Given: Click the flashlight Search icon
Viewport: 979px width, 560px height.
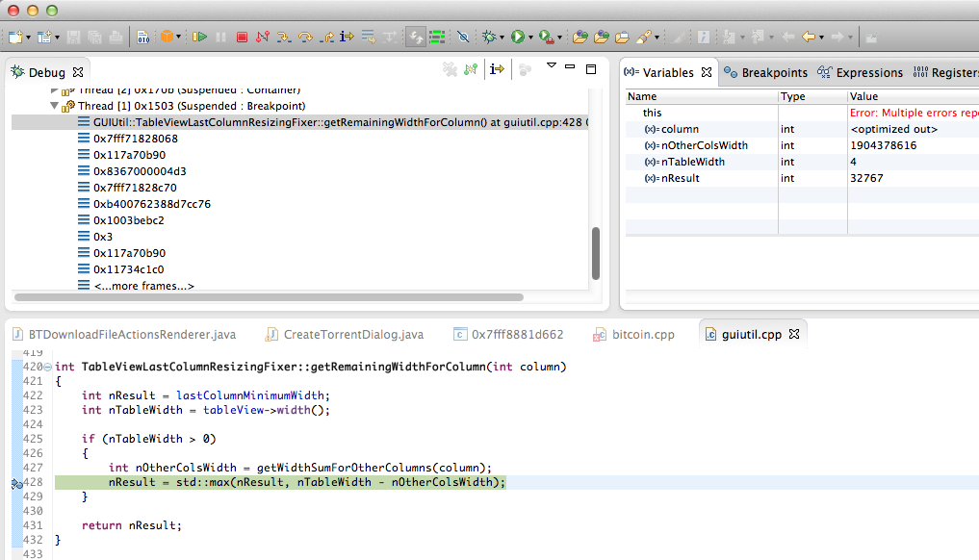Looking at the screenshot, I should [644, 38].
